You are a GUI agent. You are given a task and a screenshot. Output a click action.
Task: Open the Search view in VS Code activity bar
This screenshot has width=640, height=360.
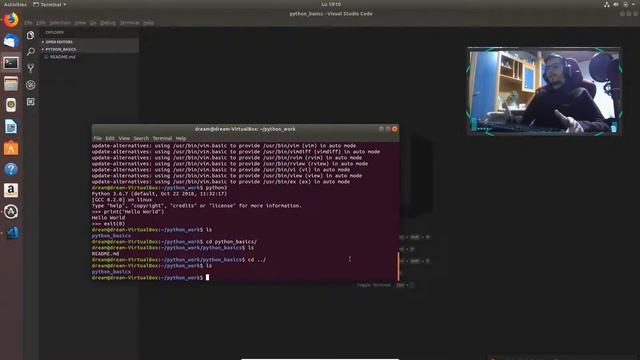click(x=30, y=51)
